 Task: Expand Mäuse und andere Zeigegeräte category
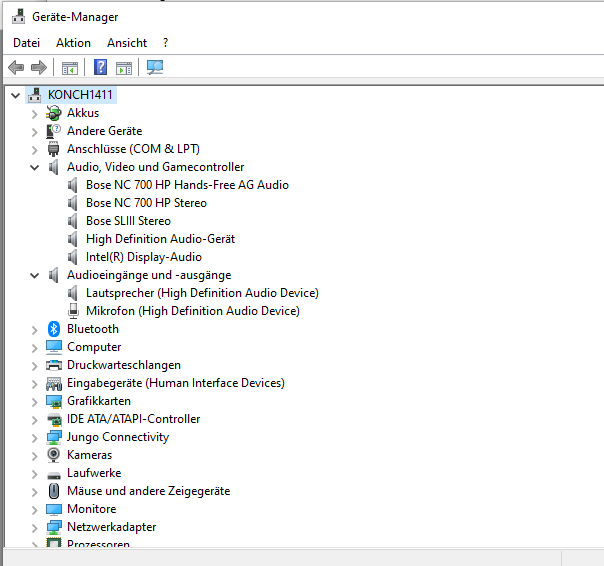click(35, 492)
